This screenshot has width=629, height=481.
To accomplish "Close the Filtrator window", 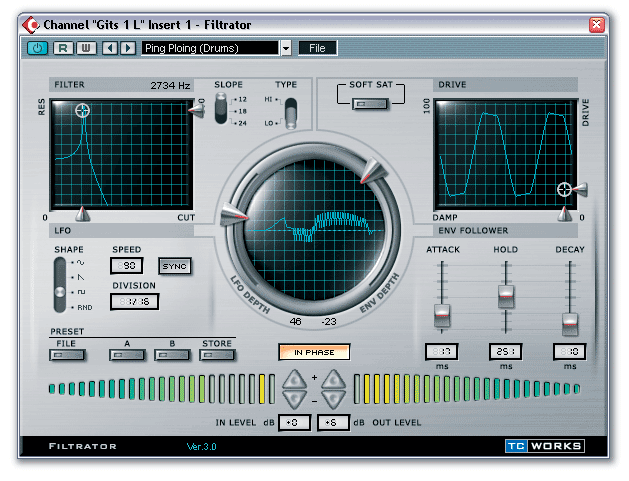I will tap(596, 25).
